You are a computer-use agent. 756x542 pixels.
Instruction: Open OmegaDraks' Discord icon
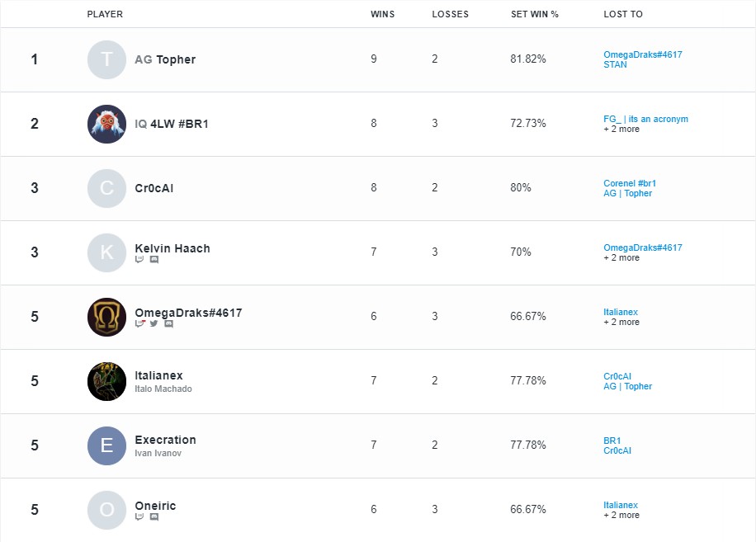(169, 323)
